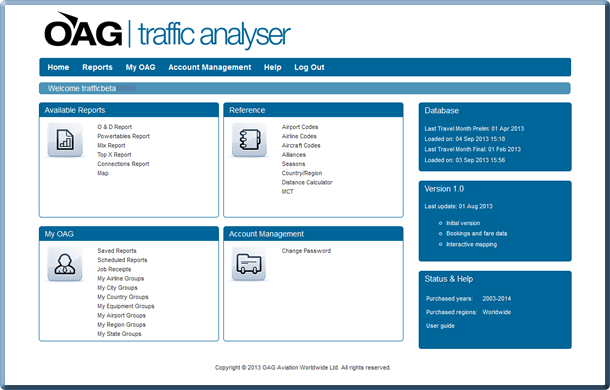Open My Airline Groups
Screen dimensions: 610x390
(121, 278)
